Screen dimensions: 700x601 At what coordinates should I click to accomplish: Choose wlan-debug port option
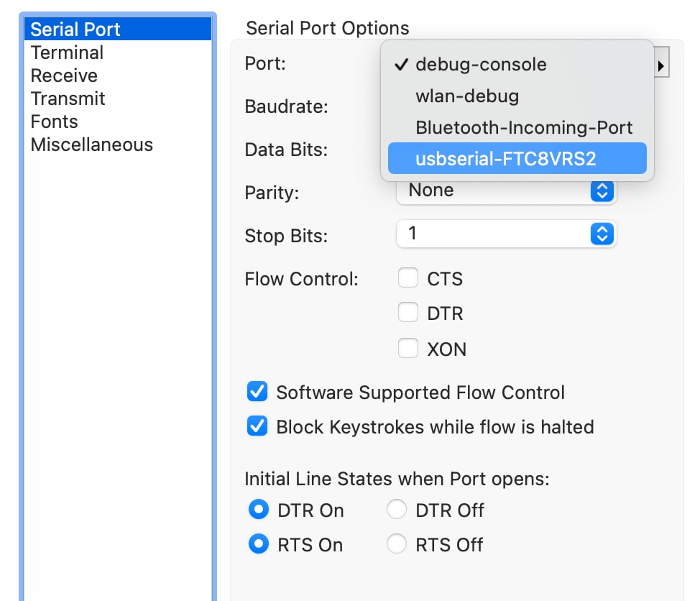[517, 96]
